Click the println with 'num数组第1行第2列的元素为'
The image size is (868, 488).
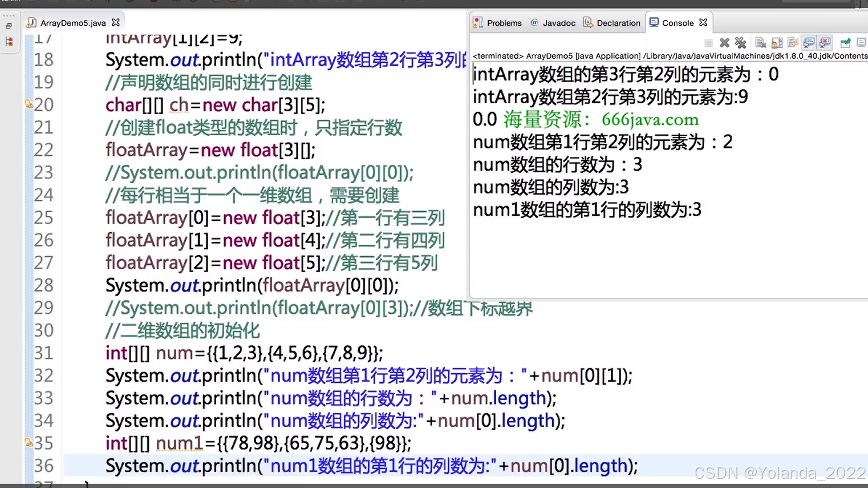pos(369,376)
